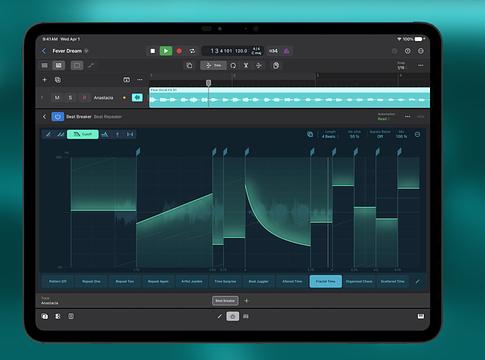Click the Anastacia track name
The height and width of the screenshot is (360, 485).
(103, 98)
